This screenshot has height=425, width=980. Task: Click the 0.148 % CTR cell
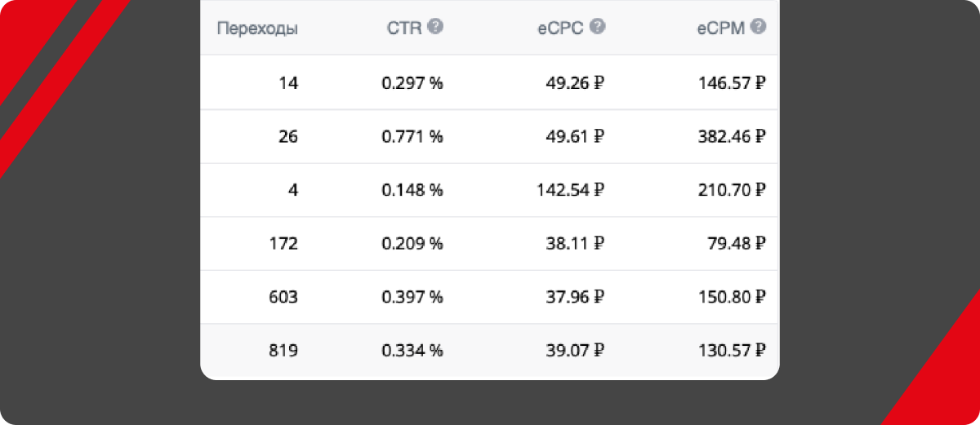click(x=412, y=190)
